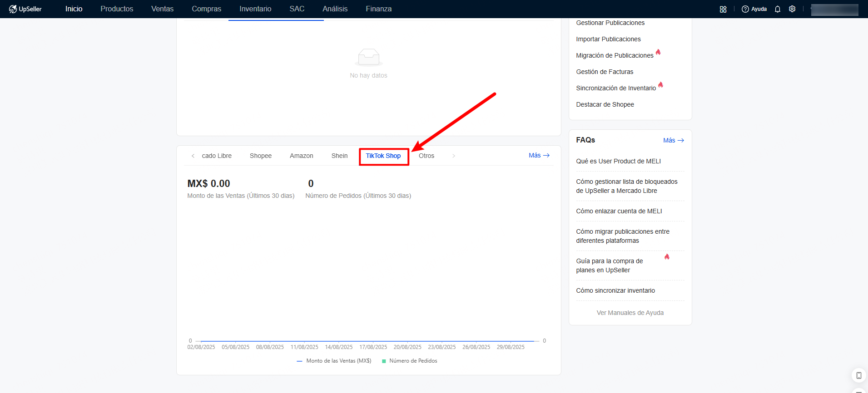Viewport: 868px width, 393px height.
Task: Open Migración de Publicaciones link
Action: (x=615, y=55)
